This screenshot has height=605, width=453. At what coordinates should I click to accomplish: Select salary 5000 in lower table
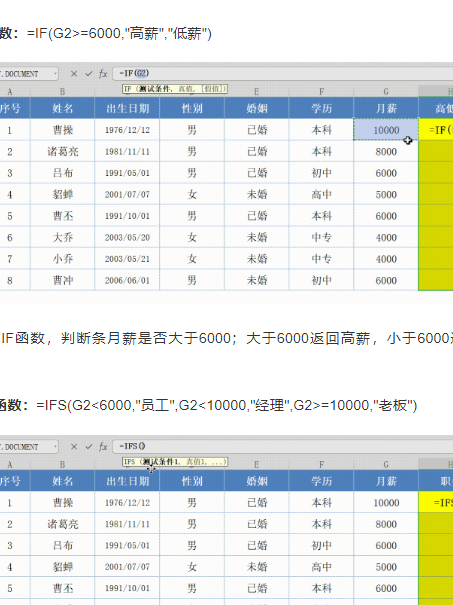386,567
